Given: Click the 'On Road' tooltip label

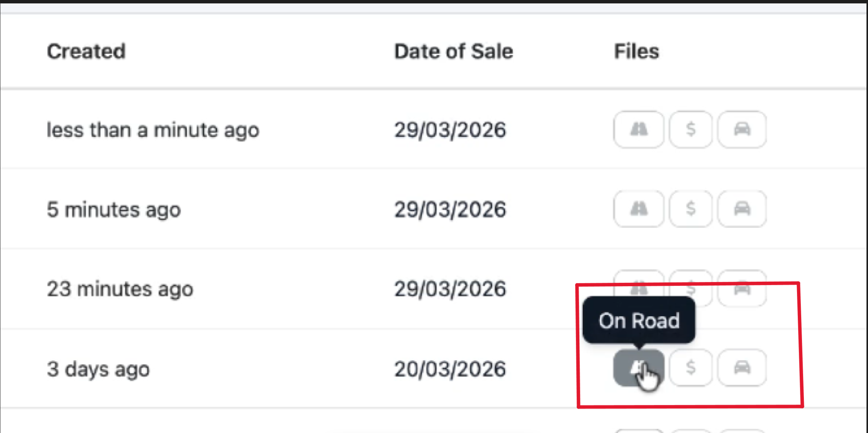Looking at the screenshot, I should (639, 321).
